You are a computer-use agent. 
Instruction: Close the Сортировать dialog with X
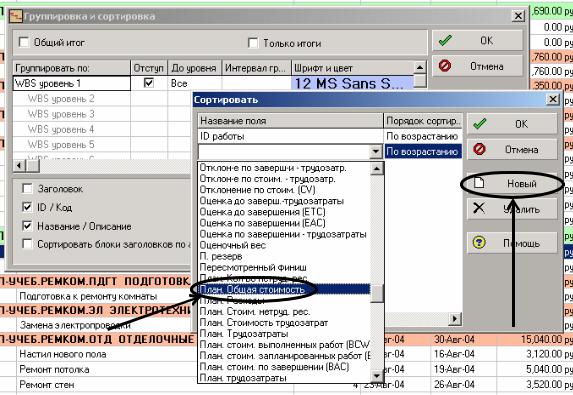click(553, 99)
